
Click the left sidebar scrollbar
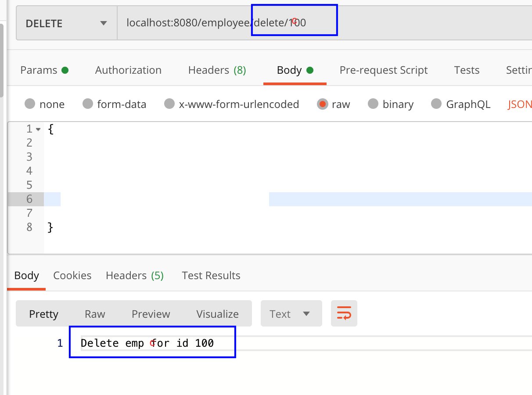1,60
